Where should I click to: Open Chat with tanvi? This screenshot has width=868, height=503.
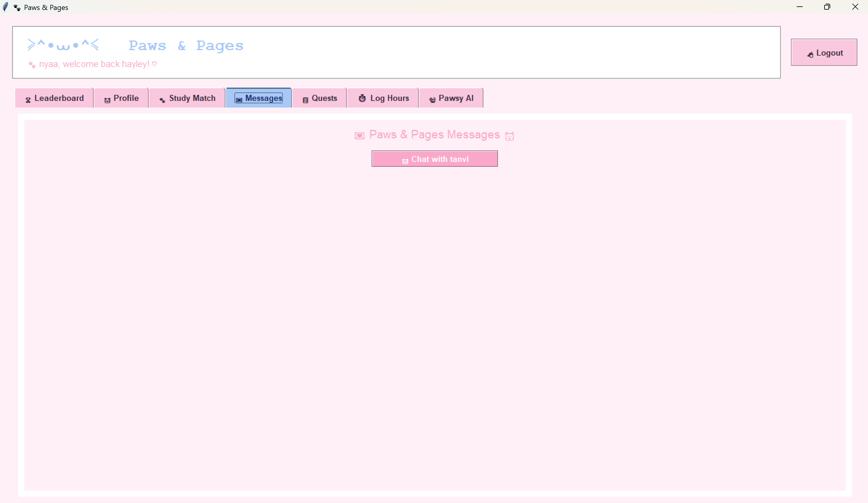point(434,159)
